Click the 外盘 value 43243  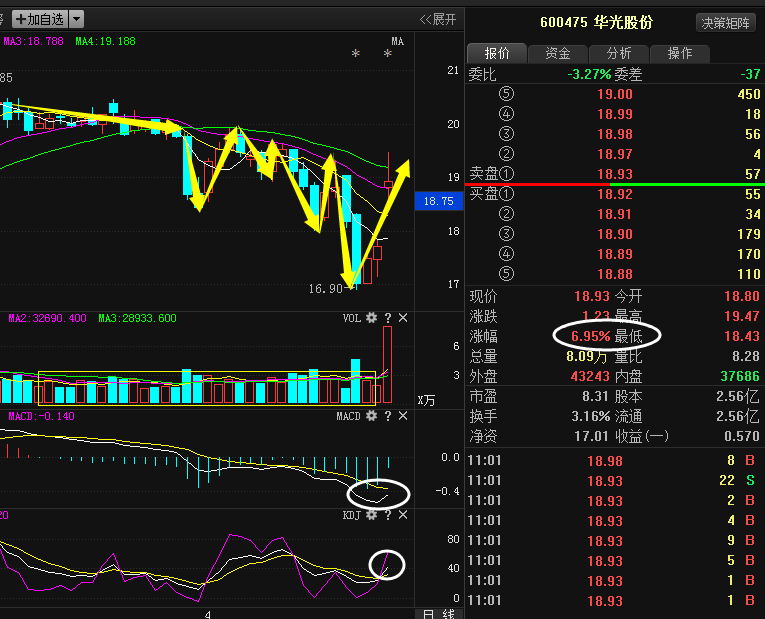(590, 376)
